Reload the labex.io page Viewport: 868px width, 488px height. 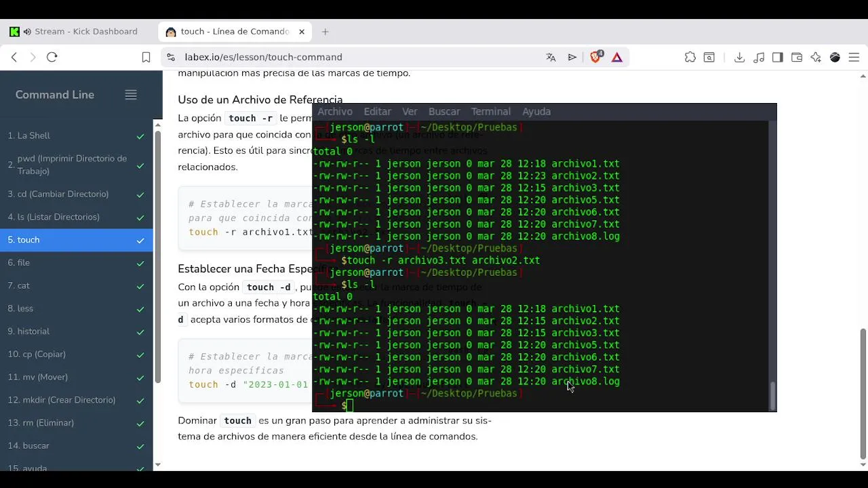pos(52,58)
